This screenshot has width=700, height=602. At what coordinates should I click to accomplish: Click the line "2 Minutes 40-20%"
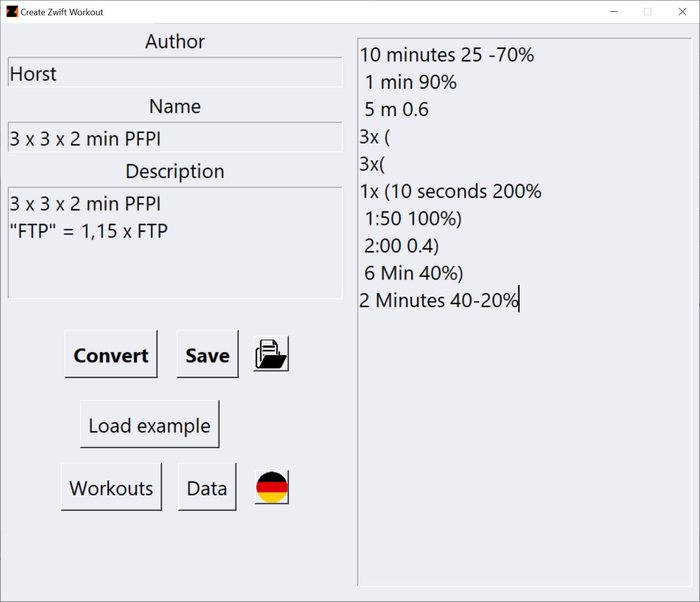[x=439, y=300]
